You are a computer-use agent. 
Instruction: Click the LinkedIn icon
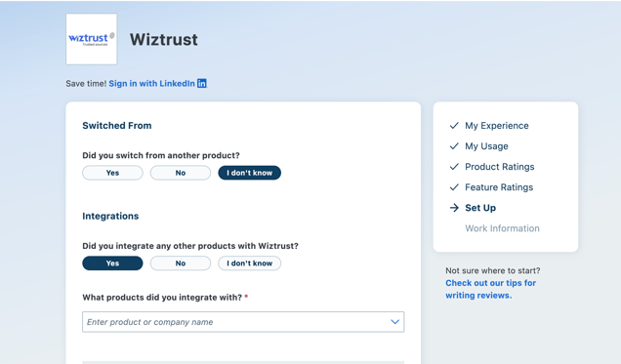202,84
